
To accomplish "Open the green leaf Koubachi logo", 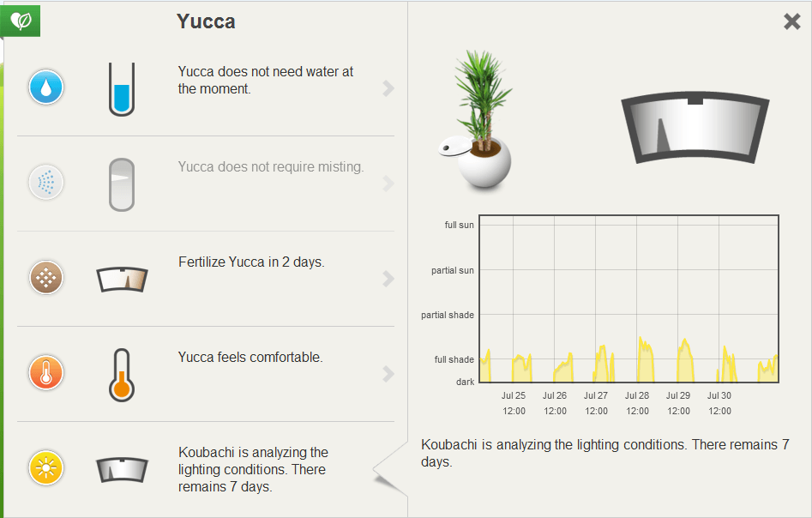I will [21, 21].
